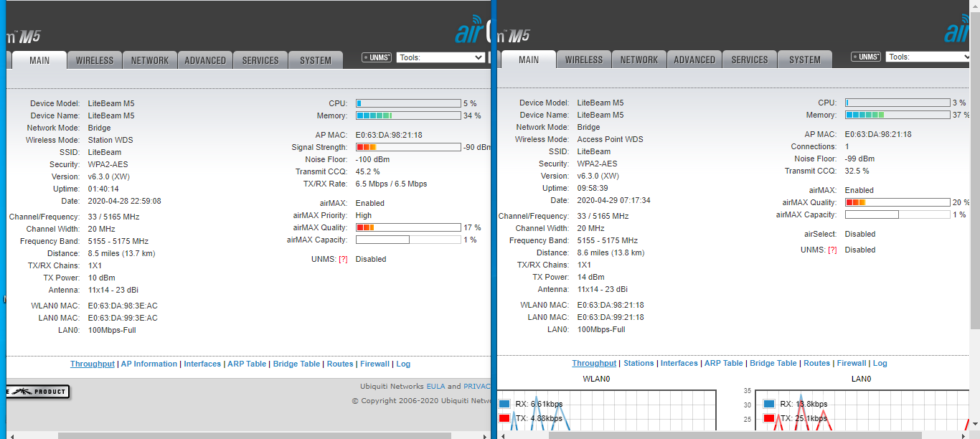
Task: Click airMAX Quality bar in right window
Action: tap(897, 202)
